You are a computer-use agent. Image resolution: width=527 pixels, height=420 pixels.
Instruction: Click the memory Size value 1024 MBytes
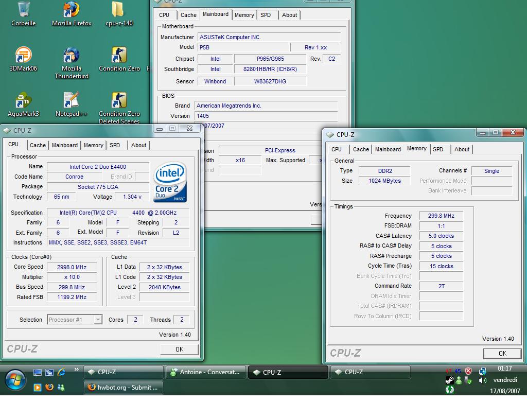pyautogui.click(x=384, y=181)
